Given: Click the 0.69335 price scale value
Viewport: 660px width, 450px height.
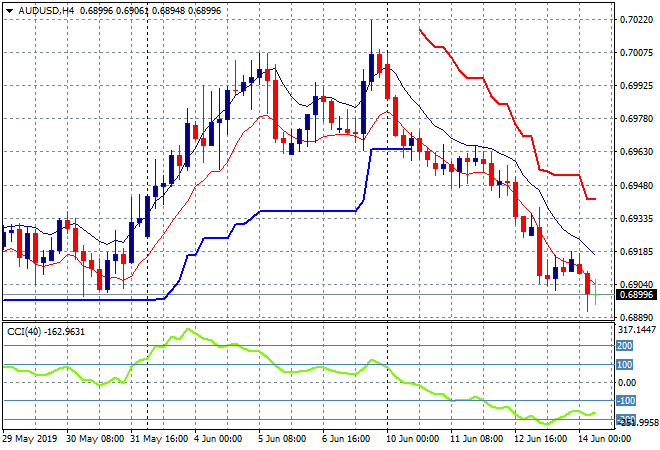Looking at the screenshot, I should pyautogui.click(x=636, y=218).
